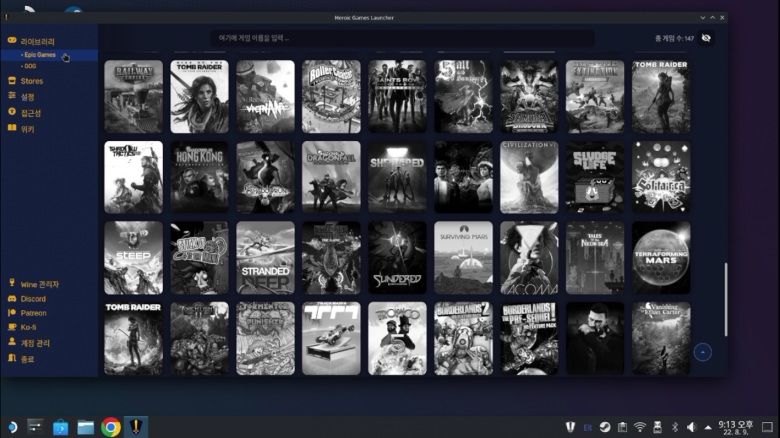Screen dimensions: 780x438
Task: Open Tomb Raider card in bottom row
Action: tap(133, 338)
